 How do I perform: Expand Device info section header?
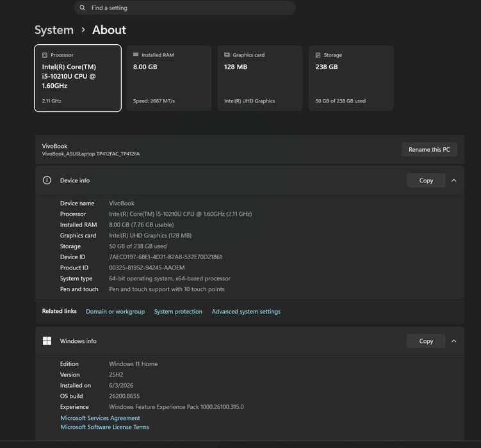click(249, 180)
